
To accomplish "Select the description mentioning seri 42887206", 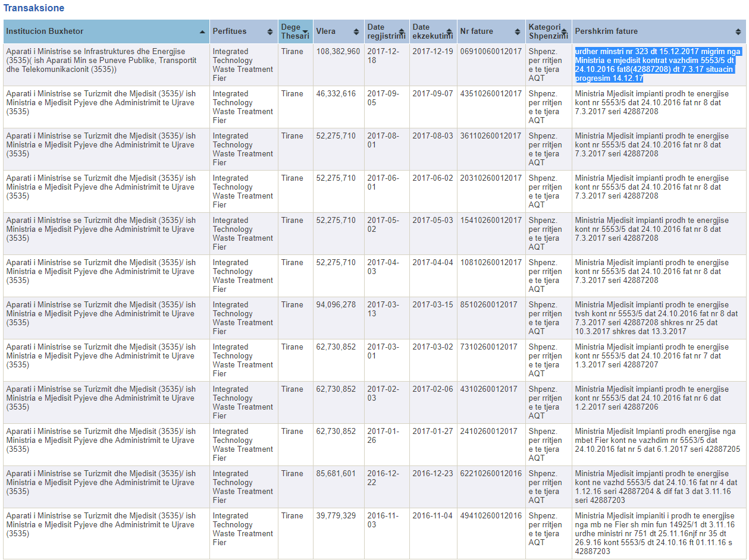I will [651, 398].
